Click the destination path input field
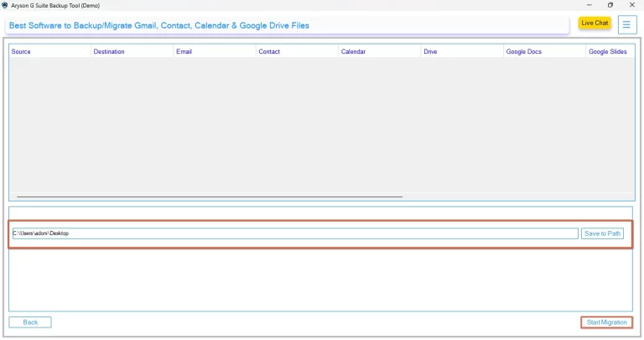The width and height of the screenshot is (644, 340). pyautogui.click(x=295, y=233)
